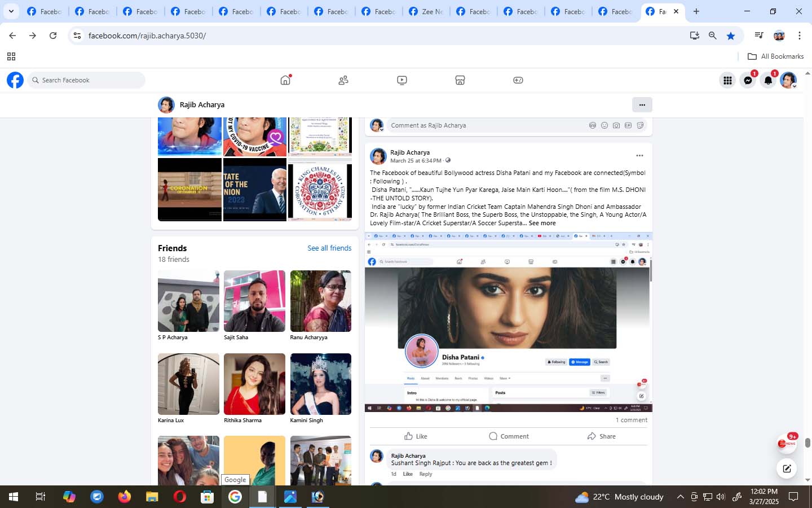Open the Disha Patani screenshot image in post
Image resolution: width=812 pixels, height=508 pixels.
(508, 322)
